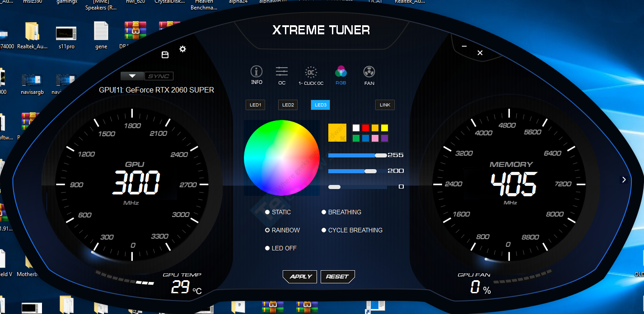Image resolution: width=644 pixels, height=314 pixels.
Task: Switch to the LED1 tab
Action: [x=256, y=105]
